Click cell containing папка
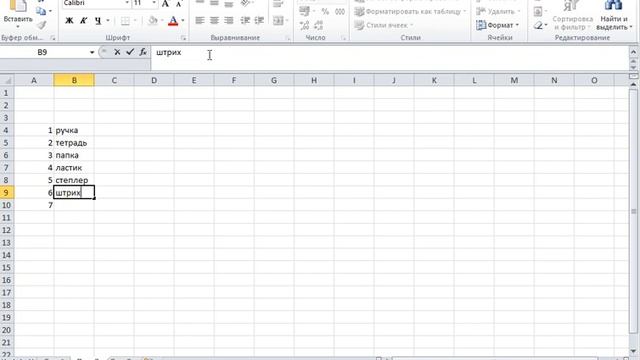640x360 pixels. 74,155
